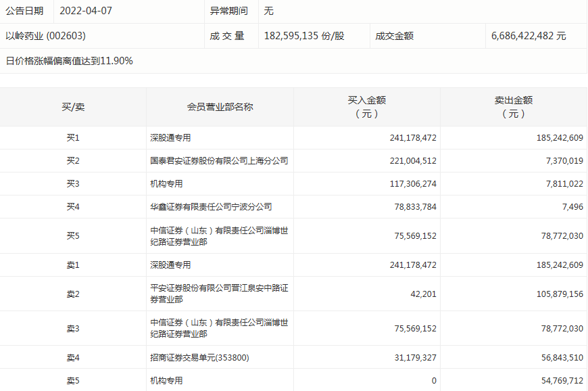
Task: Click 招商证券交易单元(353800)
Action: (199, 358)
